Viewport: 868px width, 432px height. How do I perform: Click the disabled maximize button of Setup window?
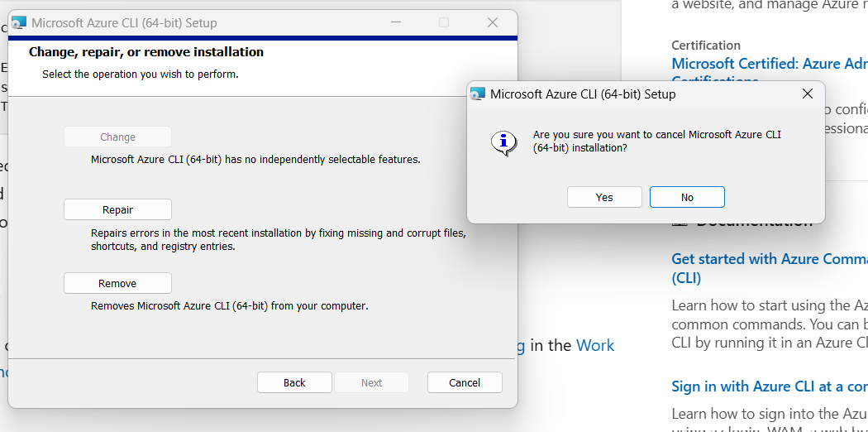(444, 22)
